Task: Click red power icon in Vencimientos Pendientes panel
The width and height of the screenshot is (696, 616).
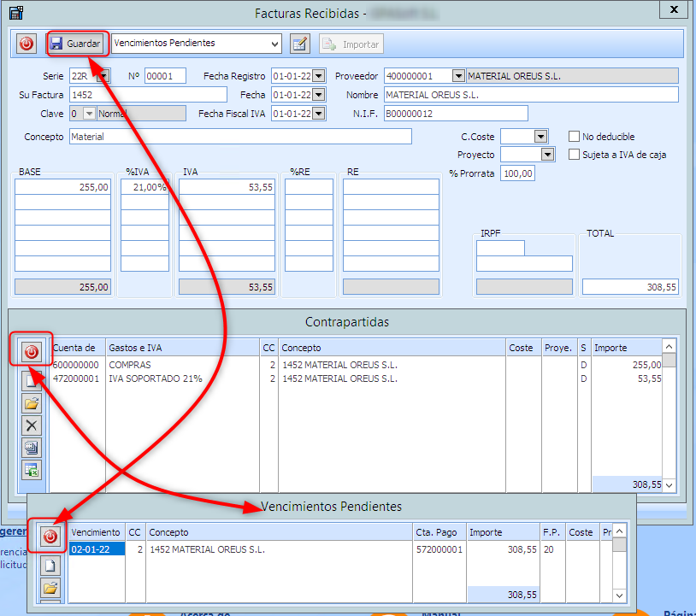Action: coord(50,537)
